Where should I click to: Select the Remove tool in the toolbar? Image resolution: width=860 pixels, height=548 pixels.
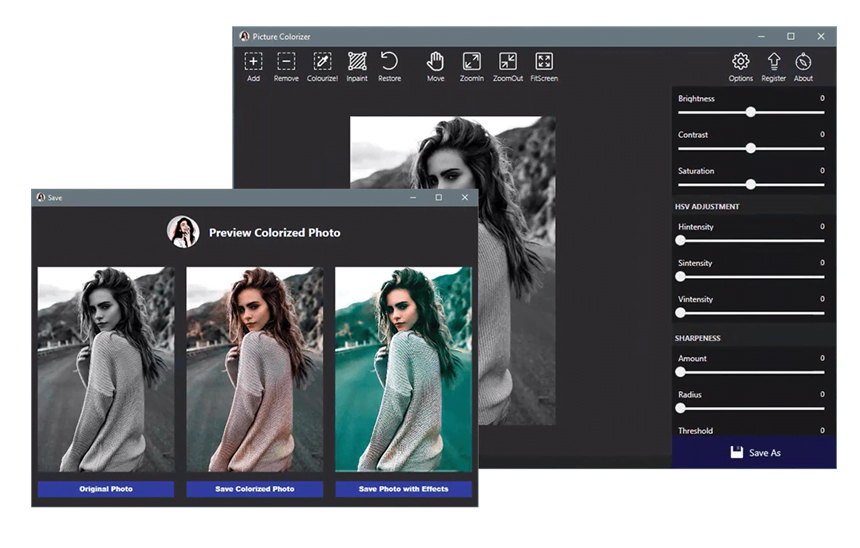pos(286,66)
